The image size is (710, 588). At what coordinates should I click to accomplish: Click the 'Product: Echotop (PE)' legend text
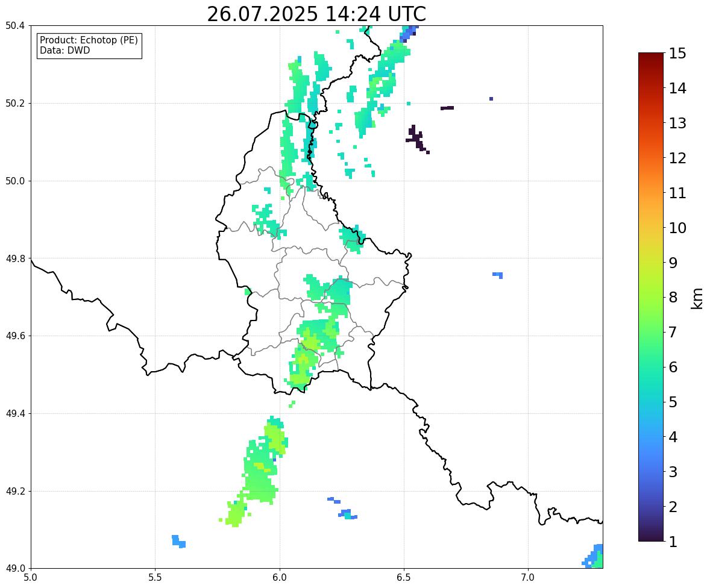click(x=89, y=40)
